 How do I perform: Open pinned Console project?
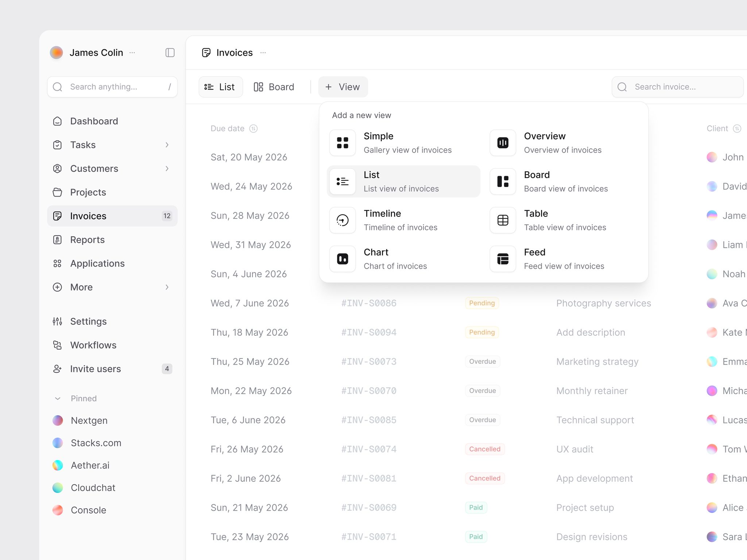79,510
